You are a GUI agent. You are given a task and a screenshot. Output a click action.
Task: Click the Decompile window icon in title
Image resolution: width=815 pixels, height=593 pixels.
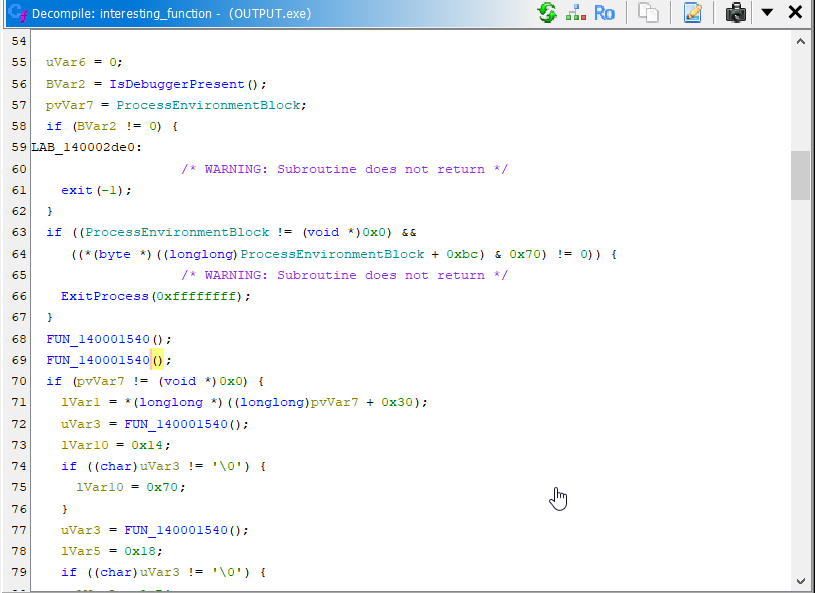click(x=15, y=13)
